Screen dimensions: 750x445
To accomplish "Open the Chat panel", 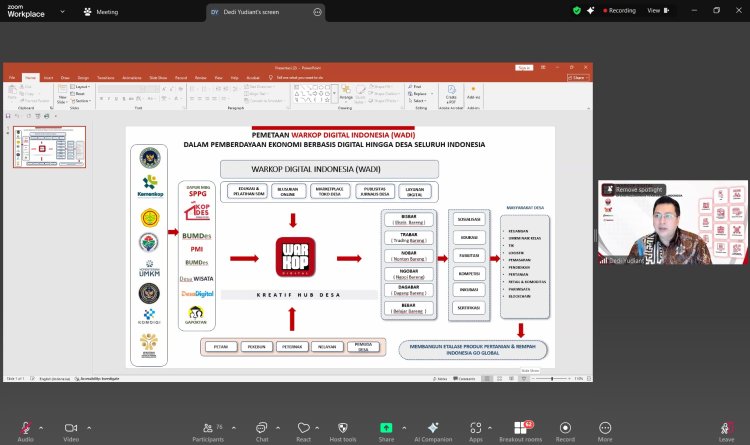I will [261, 427].
